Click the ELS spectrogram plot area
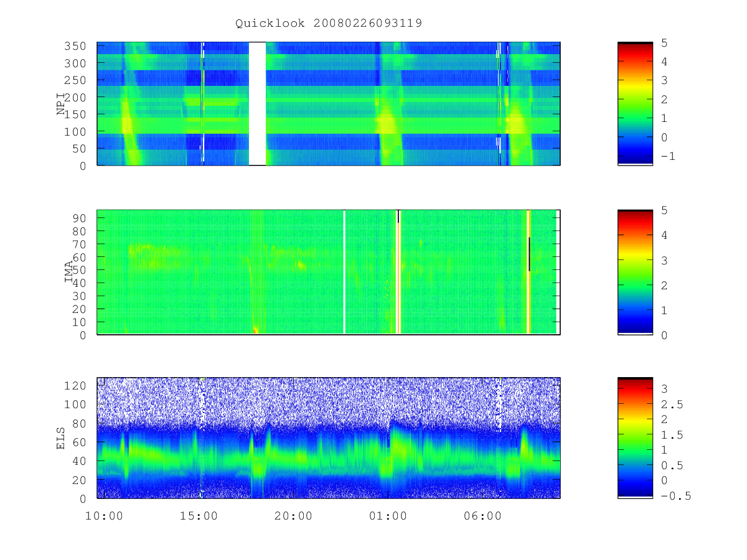The image size is (747, 560). [x=329, y=437]
